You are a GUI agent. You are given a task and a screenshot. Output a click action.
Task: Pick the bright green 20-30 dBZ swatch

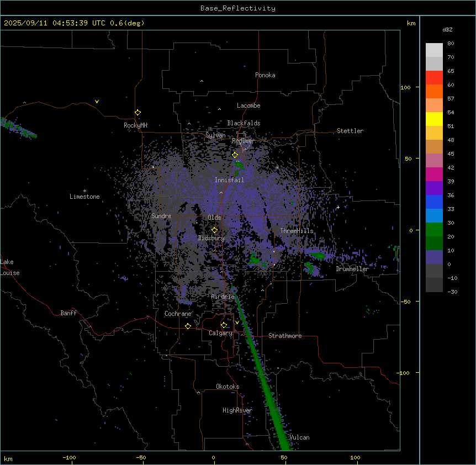coord(434,230)
